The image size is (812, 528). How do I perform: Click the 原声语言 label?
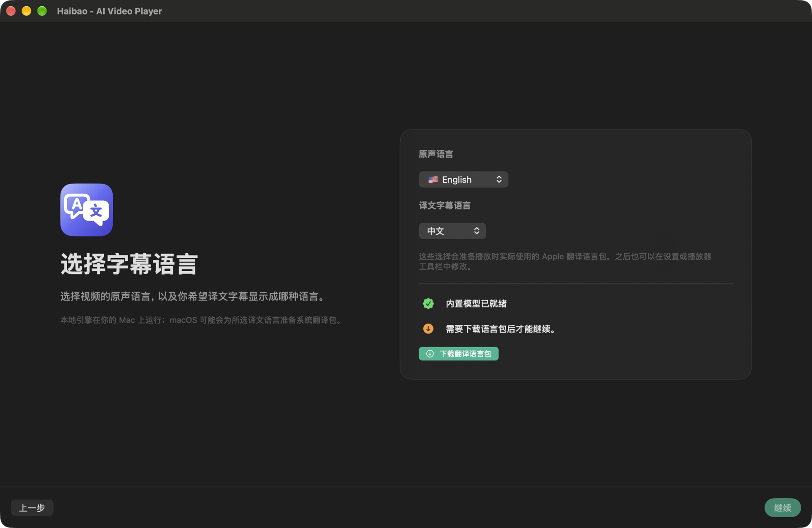pos(436,154)
